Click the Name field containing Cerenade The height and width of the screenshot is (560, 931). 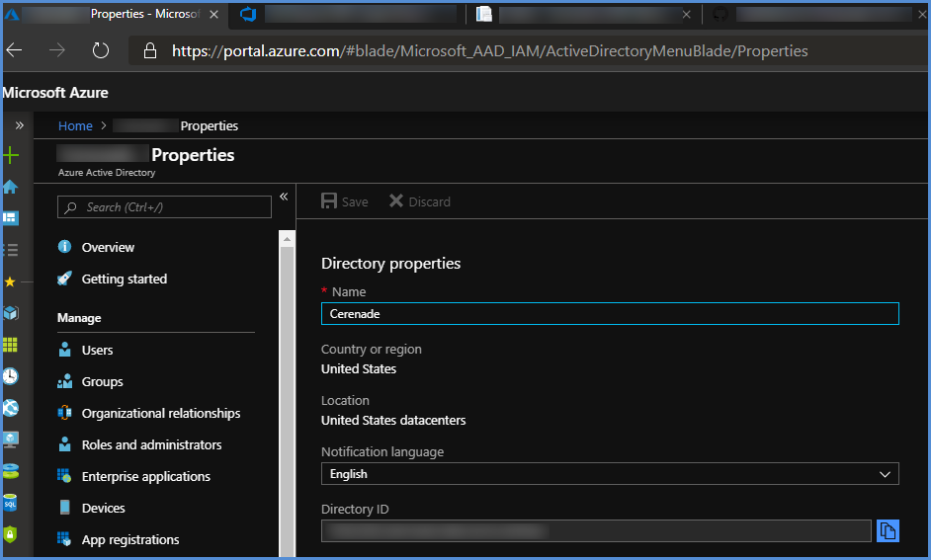tap(610, 314)
